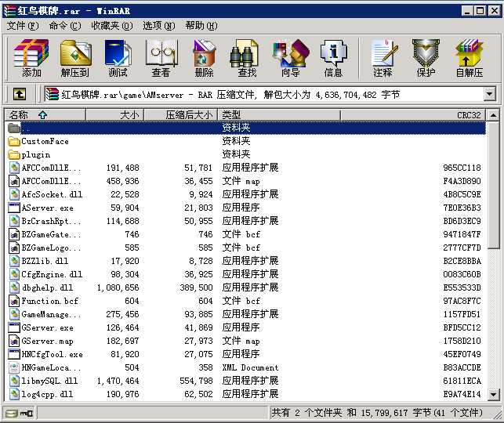Viewport: 504px width, 423px height.
Task: Click the 删除 (Delete) toolbar icon
Action: tap(204, 58)
